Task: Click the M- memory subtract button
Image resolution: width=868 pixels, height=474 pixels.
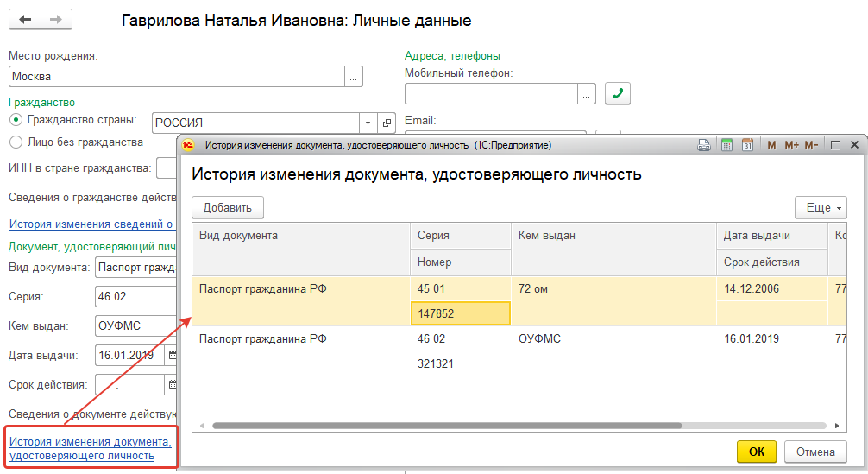Action: click(x=811, y=145)
